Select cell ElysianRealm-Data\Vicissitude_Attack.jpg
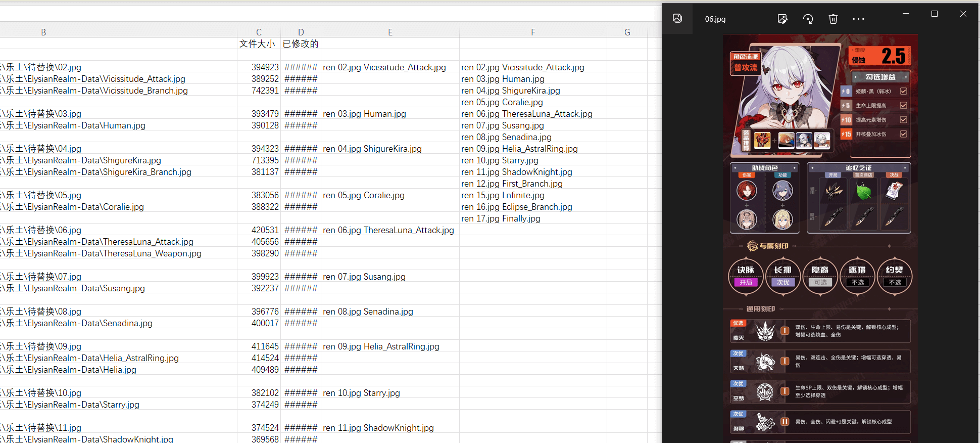The width and height of the screenshot is (980, 443). [x=118, y=78]
